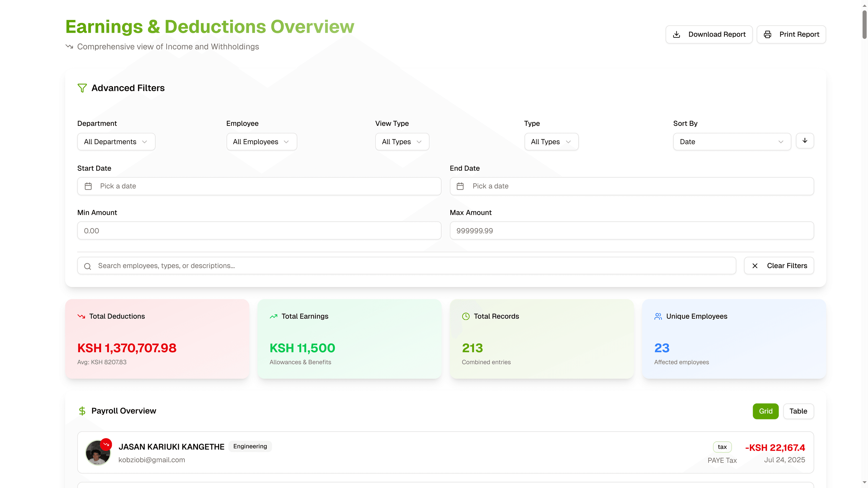Viewport: 868px width, 488px height.
Task: Click the search magnifier icon
Action: pos(88,266)
